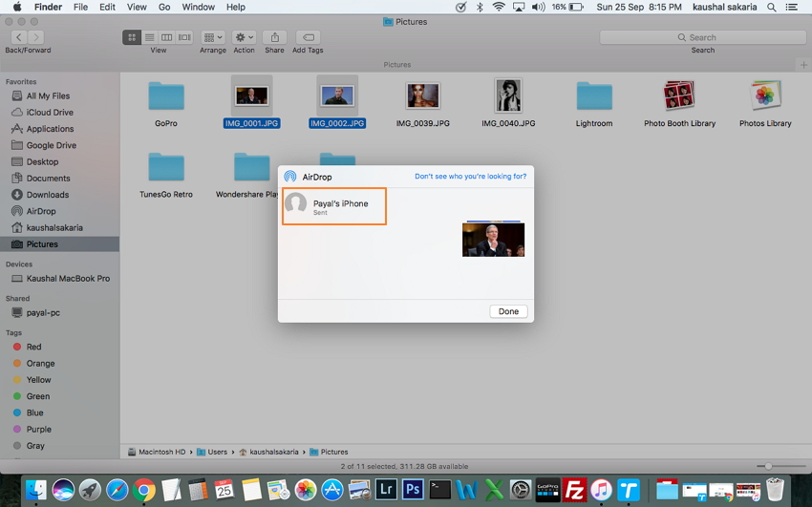Open the Action gear dropdown

click(244, 37)
